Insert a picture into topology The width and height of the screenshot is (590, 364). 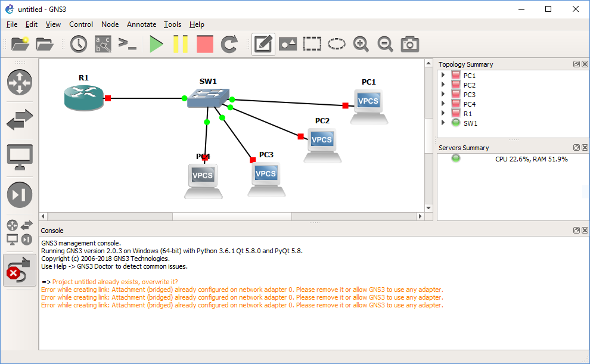click(x=288, y=44)
